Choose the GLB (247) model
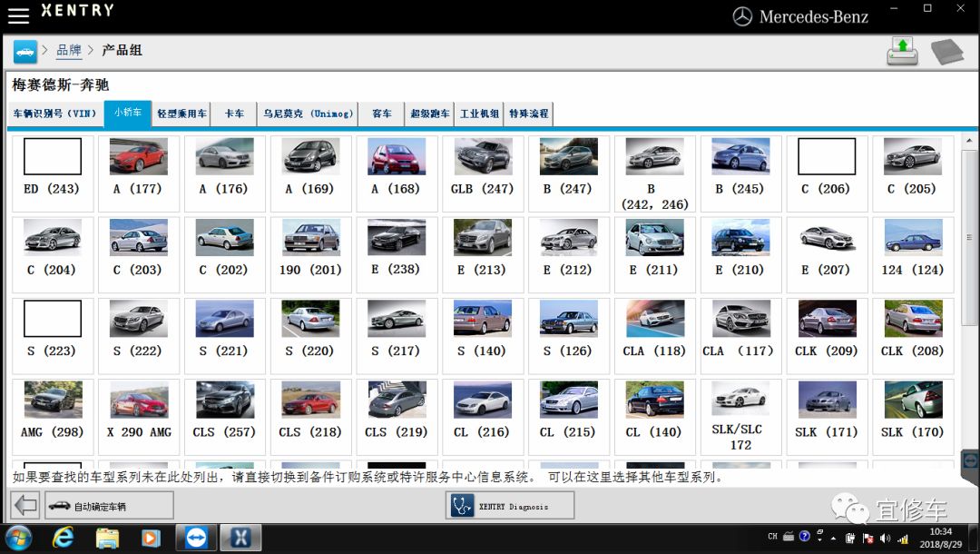The width and height of the screenshot is (980, 554). tap(483, 173)
